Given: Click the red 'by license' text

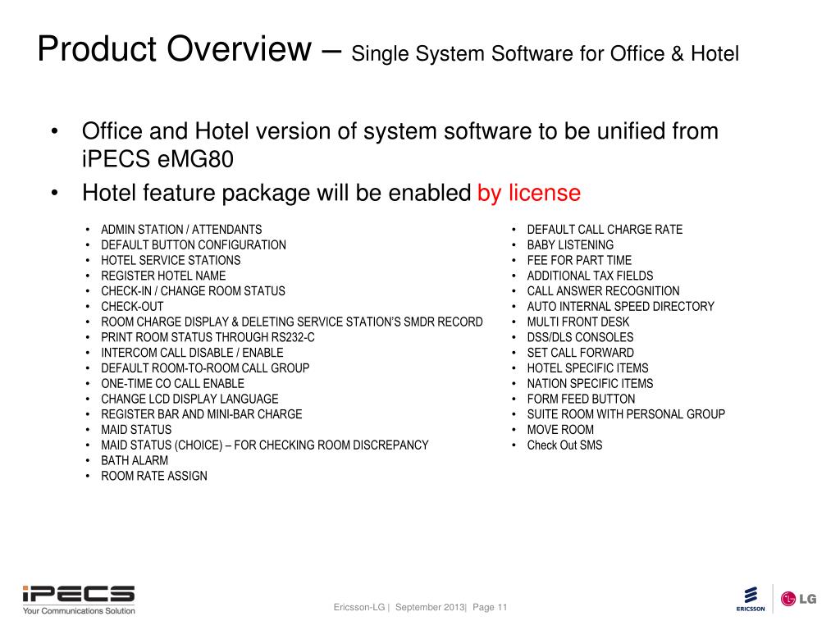Looking at the screenshot, I should pos(529,193).
